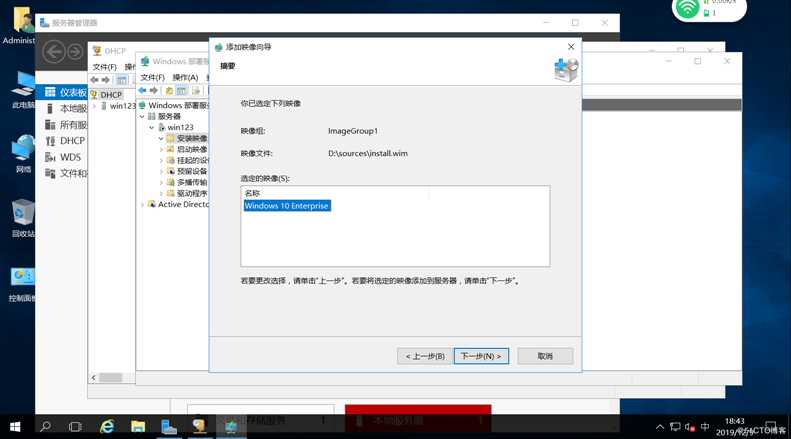
Task: Expand 驱动程序 node in WDS tree
Action: pos(161,193)
